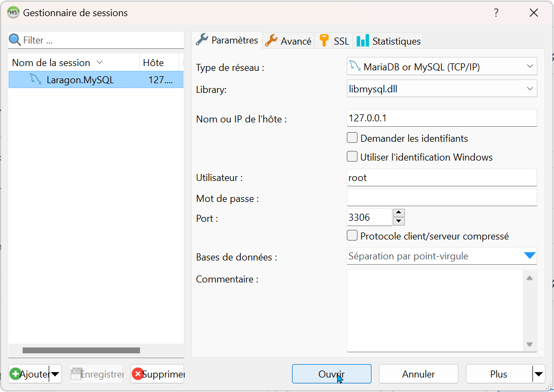Open the Statistiques tab

pyautogui.click(x=389, y=41)
